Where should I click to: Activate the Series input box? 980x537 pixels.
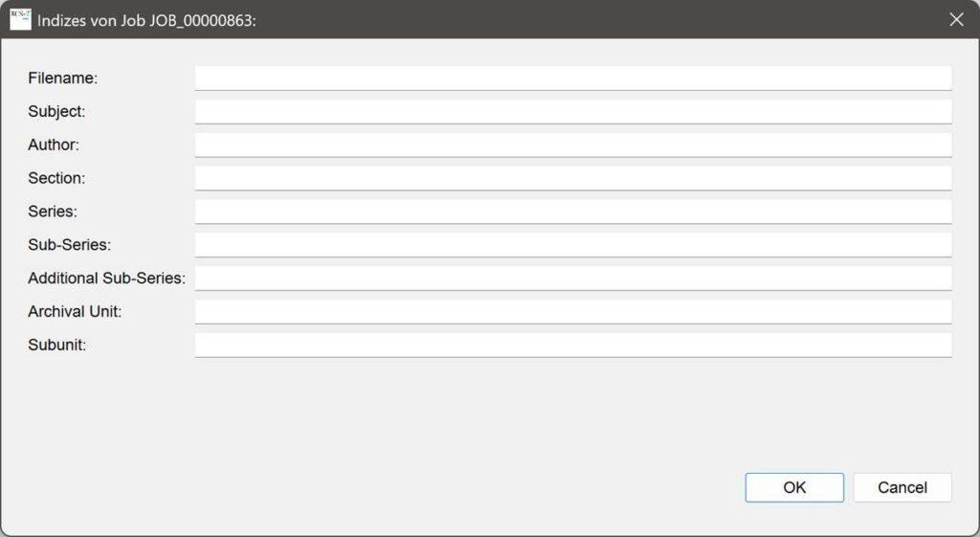(x=572, y=212)
